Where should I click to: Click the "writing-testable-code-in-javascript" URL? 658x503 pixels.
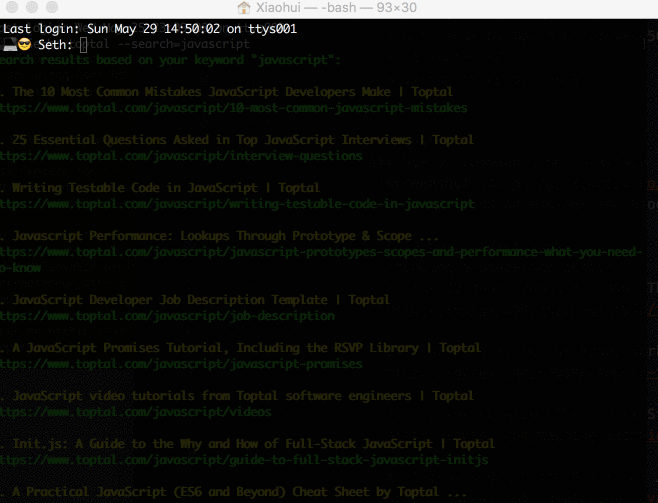pos(237,204)
